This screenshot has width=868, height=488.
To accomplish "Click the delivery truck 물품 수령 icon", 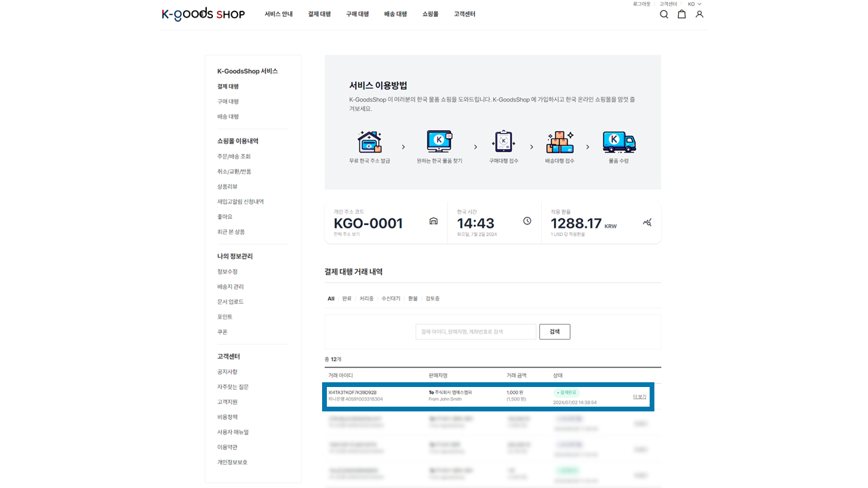I will click(x=618, y=142).
